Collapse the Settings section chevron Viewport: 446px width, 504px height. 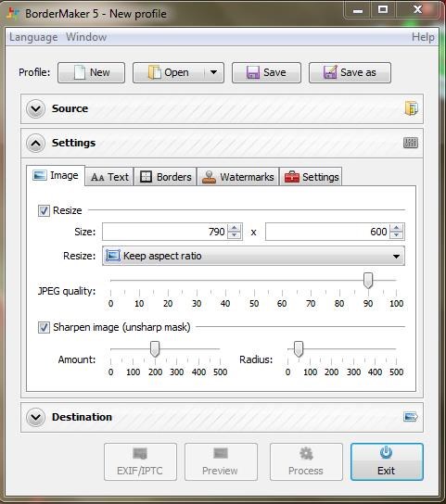[36, 143]
